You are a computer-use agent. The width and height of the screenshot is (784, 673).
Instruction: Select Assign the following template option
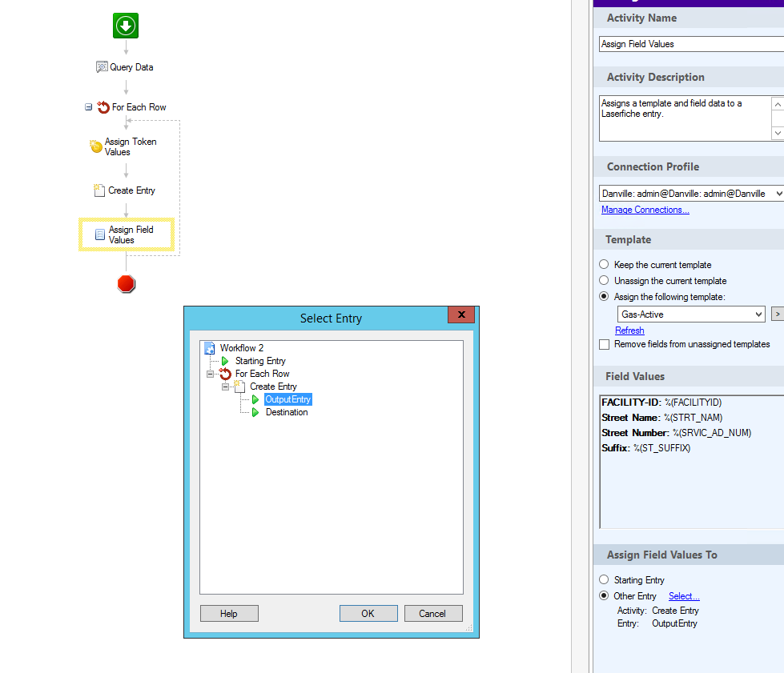pyautogui.click(x=604, y=296)
